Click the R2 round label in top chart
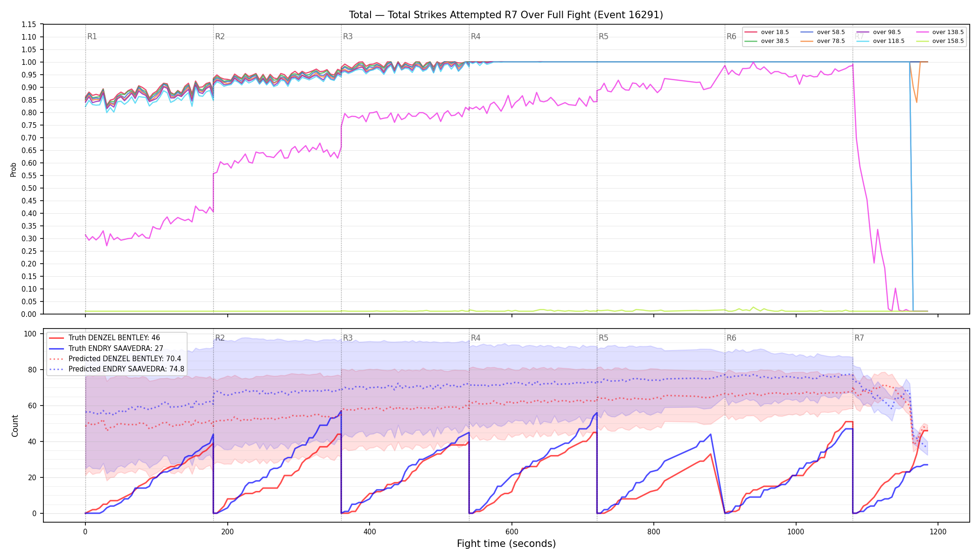 220,37
